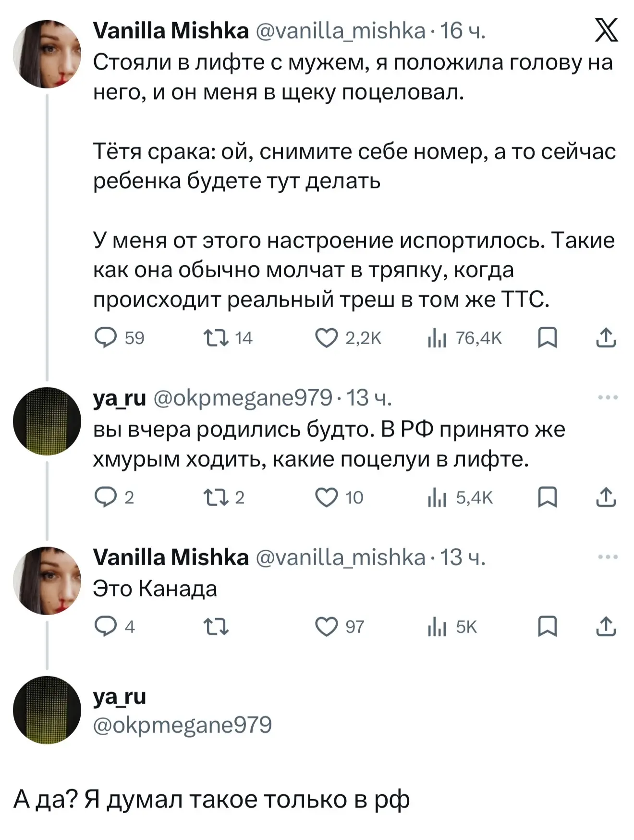Bookmark the first Vanilla Mishka tweet
634x840 pixels.
point(547,338)
